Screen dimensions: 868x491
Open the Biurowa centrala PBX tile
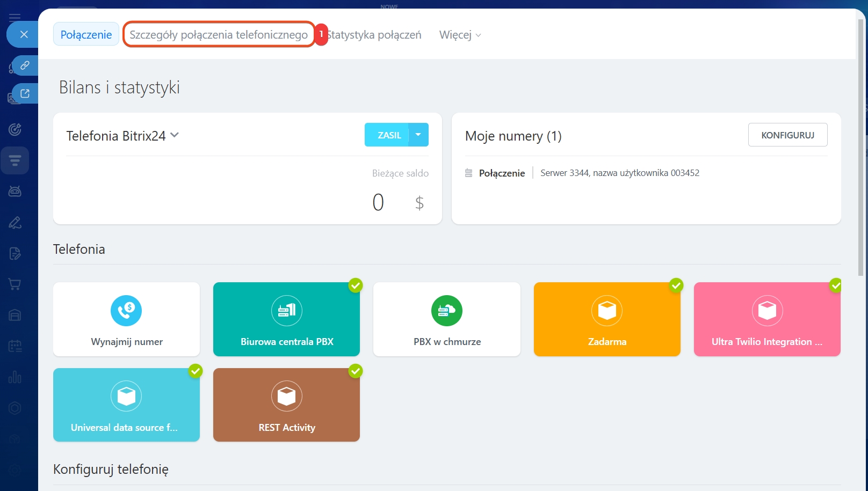286,319
